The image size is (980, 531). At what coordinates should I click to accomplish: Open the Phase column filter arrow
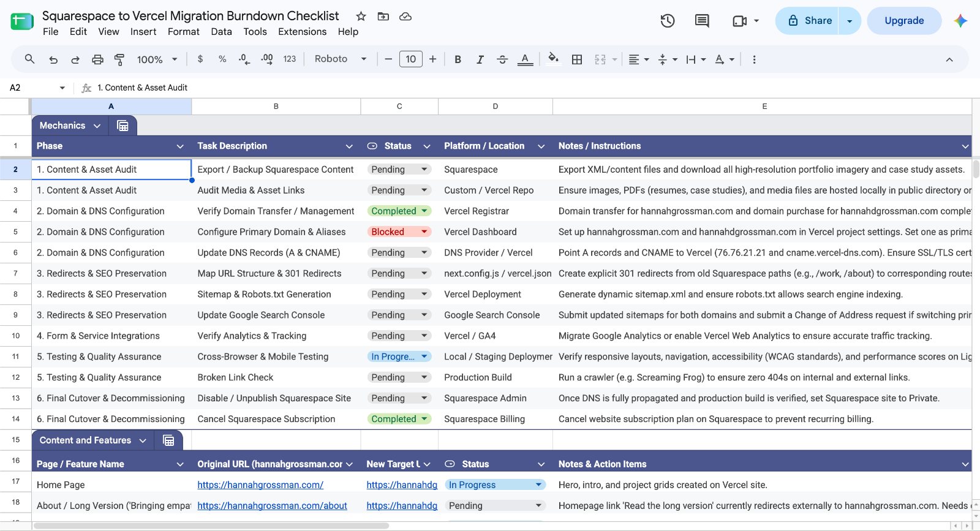tap(180, 146)
